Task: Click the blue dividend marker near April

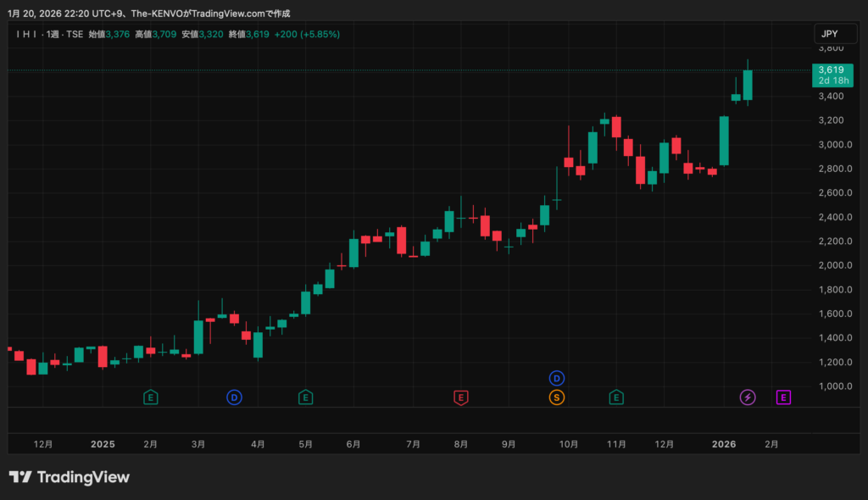Action: (234, 397)
